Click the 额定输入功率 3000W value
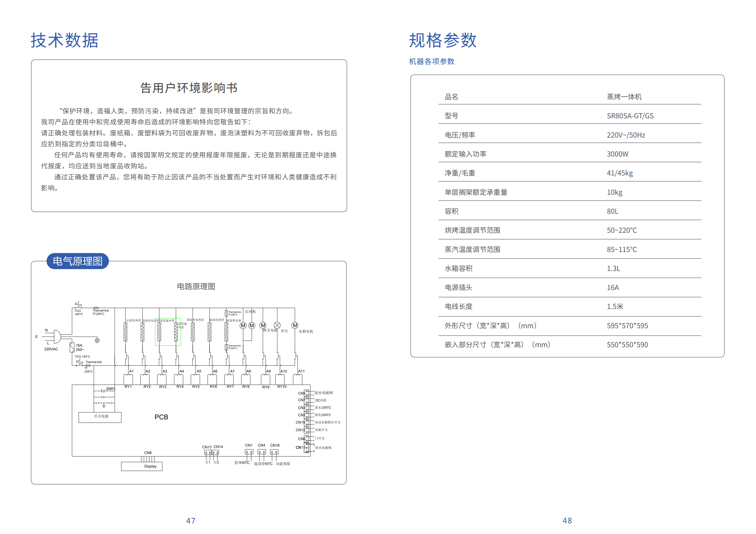 [617, 154]
